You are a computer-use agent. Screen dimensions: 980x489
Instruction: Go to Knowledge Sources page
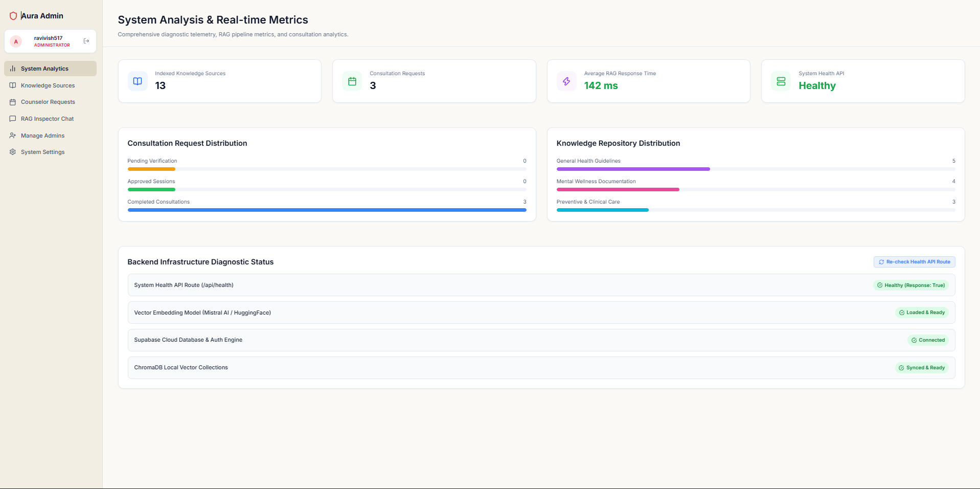tap(50, 85)
